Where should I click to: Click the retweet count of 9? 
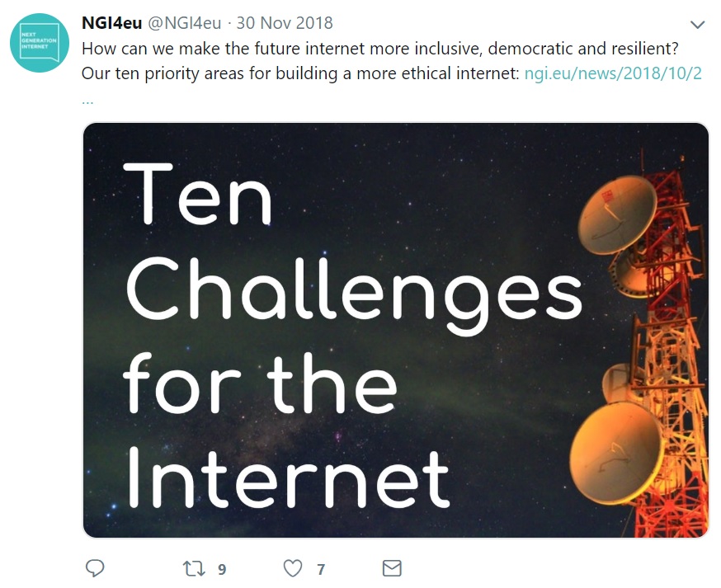coord(222,569)
